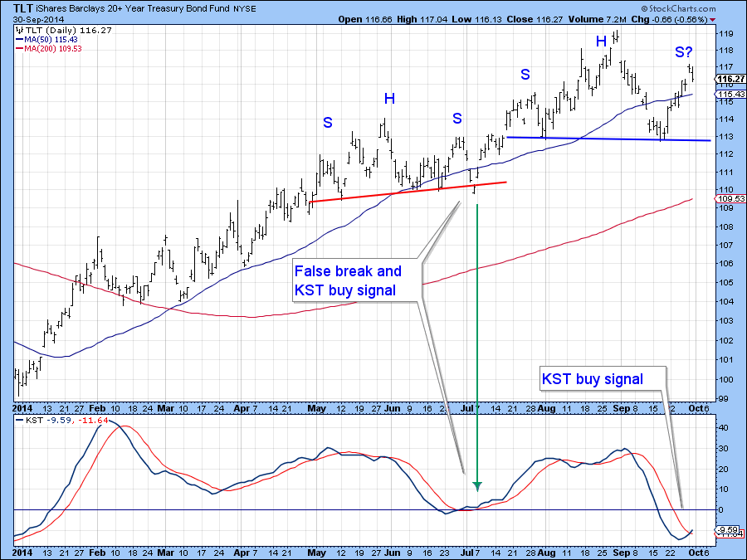
Task: Click the May label under the KST panel
Action: 316,553
